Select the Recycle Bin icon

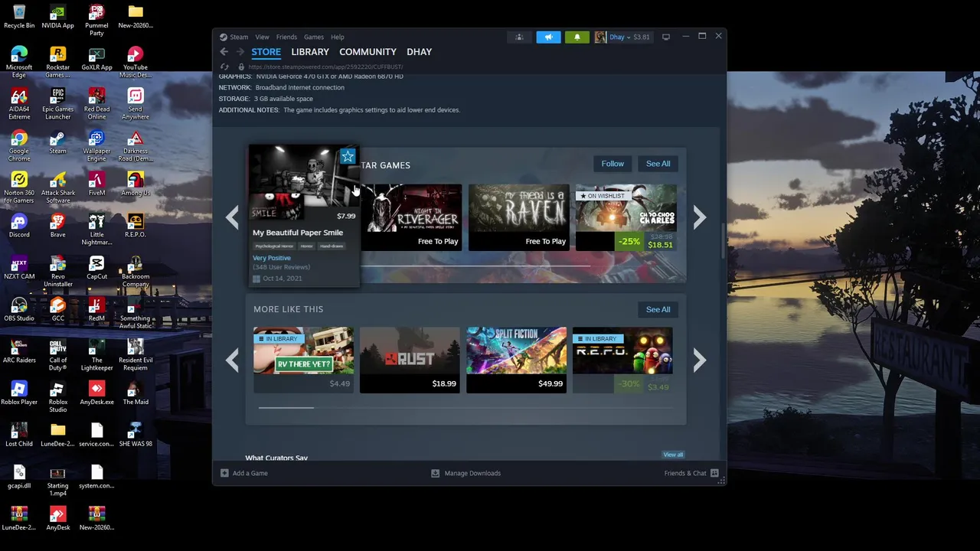click(19, 17)
